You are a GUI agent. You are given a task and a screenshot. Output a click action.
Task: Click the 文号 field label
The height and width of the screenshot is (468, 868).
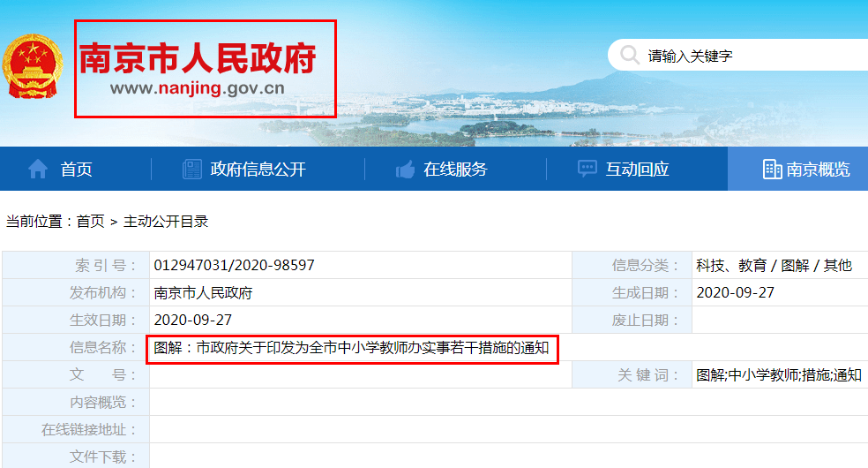pyautogui.click(x=102, y=375)
